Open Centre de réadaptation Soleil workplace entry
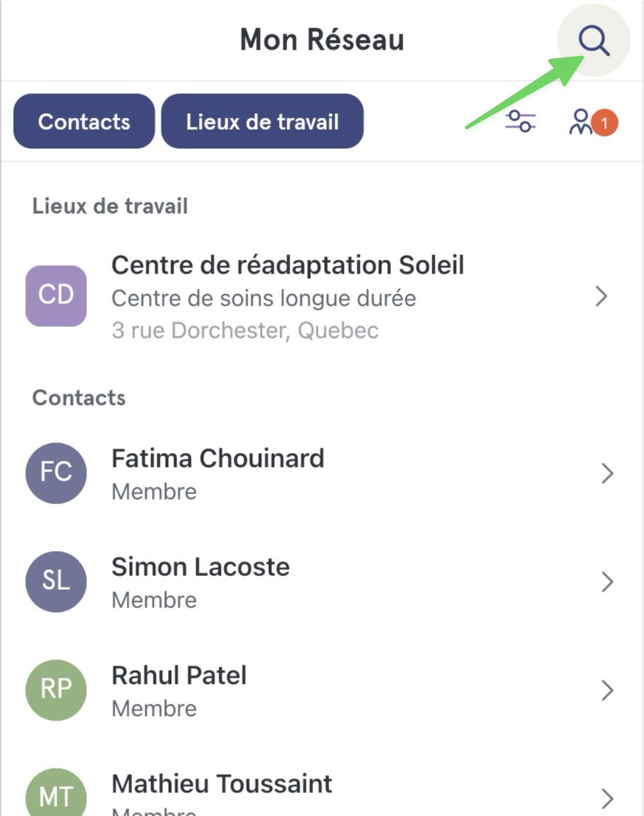This screenshot has height=816, width=644. [322, 296]
